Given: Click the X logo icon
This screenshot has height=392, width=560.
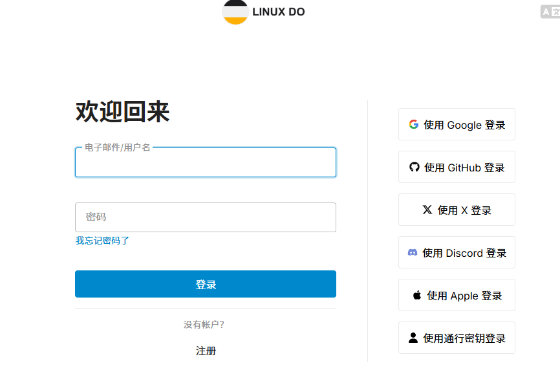Looking at the screenshot, I should tap(427, 210).
